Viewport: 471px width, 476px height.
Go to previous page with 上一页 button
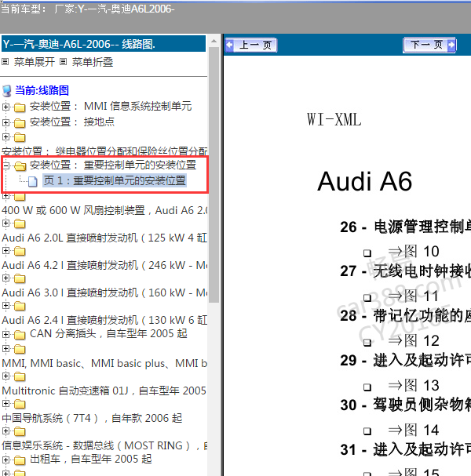pos(251,45)
